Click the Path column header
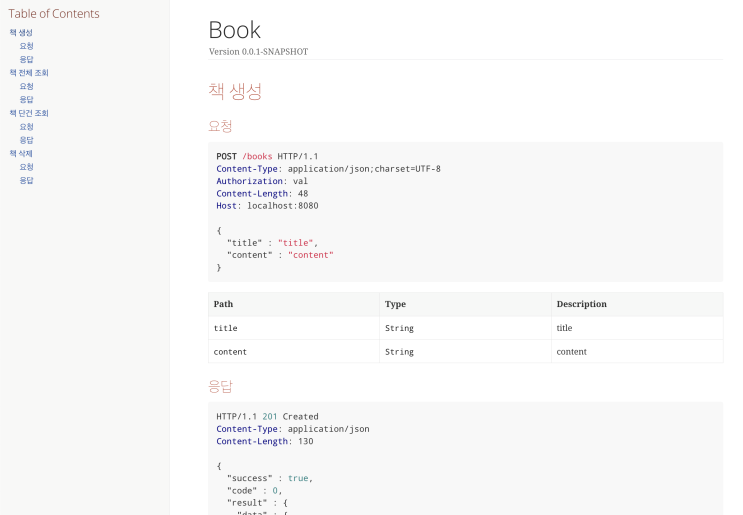743x515 pixels. click(x=294, y=304)
